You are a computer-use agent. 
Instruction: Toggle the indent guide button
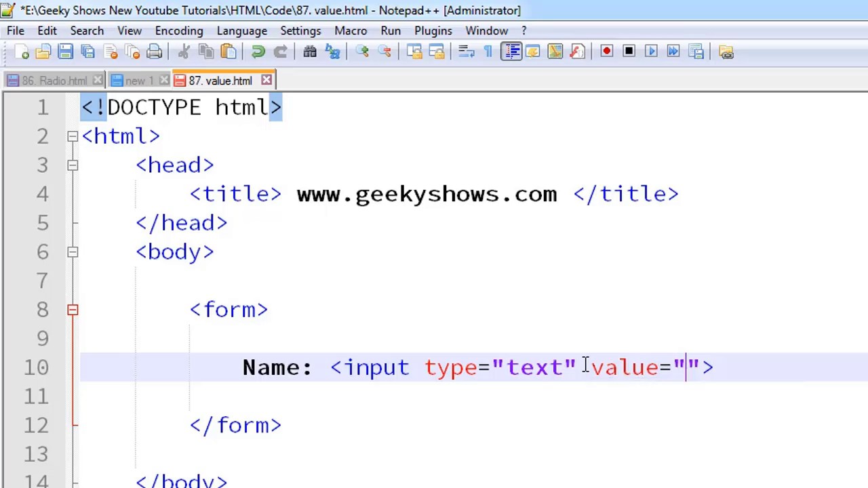pos(511,52)
